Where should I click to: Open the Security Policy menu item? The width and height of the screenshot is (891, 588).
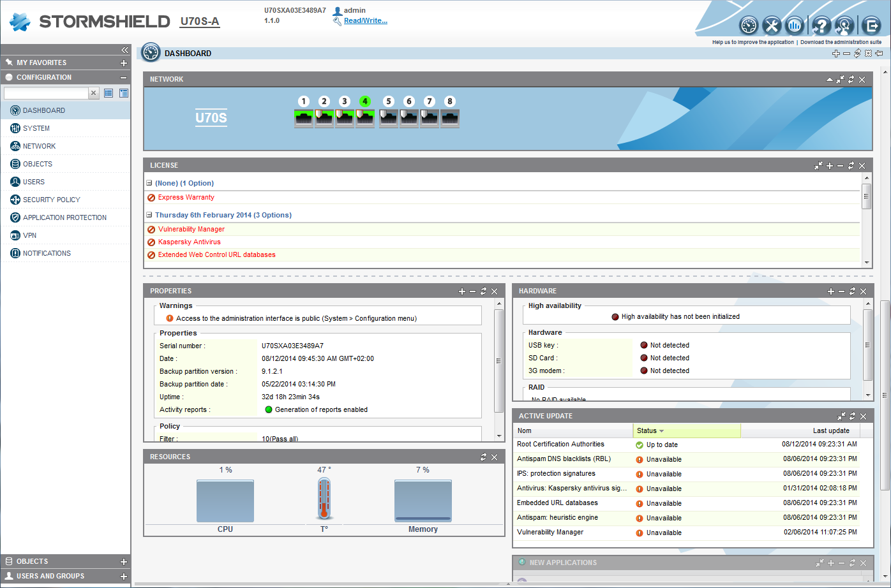coord(65,200)
